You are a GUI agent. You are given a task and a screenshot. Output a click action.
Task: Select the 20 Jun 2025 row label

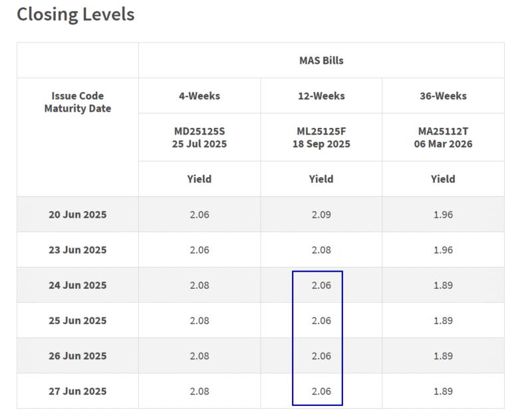click(x=76, y=214)
